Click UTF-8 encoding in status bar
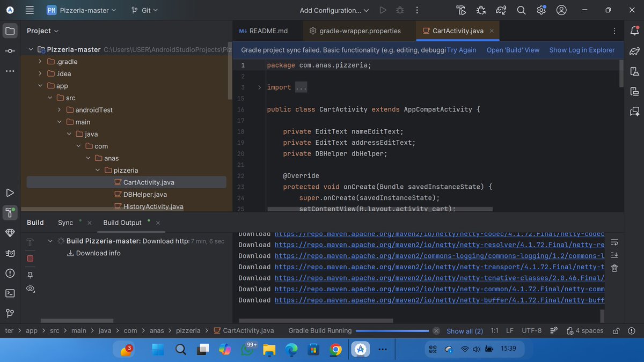 point(531,331)
